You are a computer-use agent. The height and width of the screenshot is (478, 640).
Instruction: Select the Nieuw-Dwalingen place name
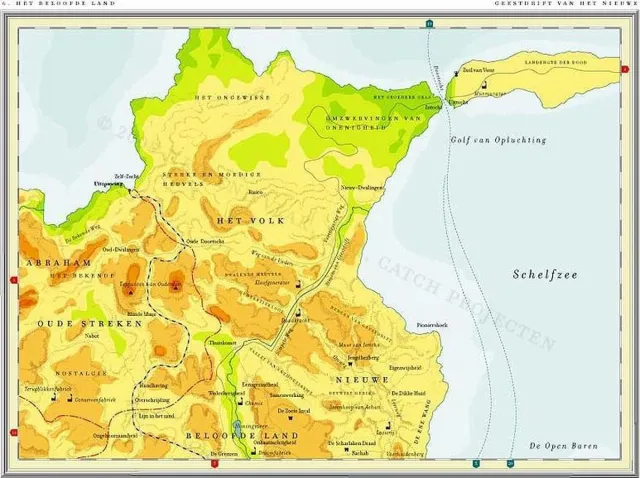point(362,188)
